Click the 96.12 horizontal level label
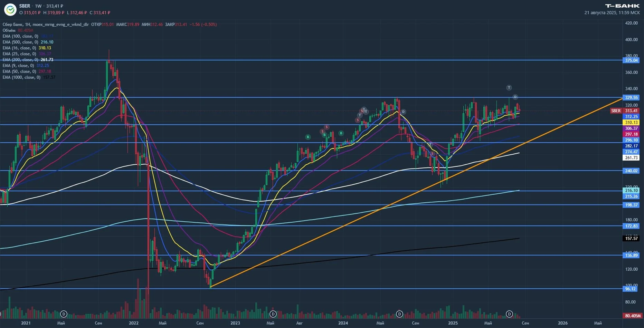This screenshot has height=328, width=644. tap(630, 289)
